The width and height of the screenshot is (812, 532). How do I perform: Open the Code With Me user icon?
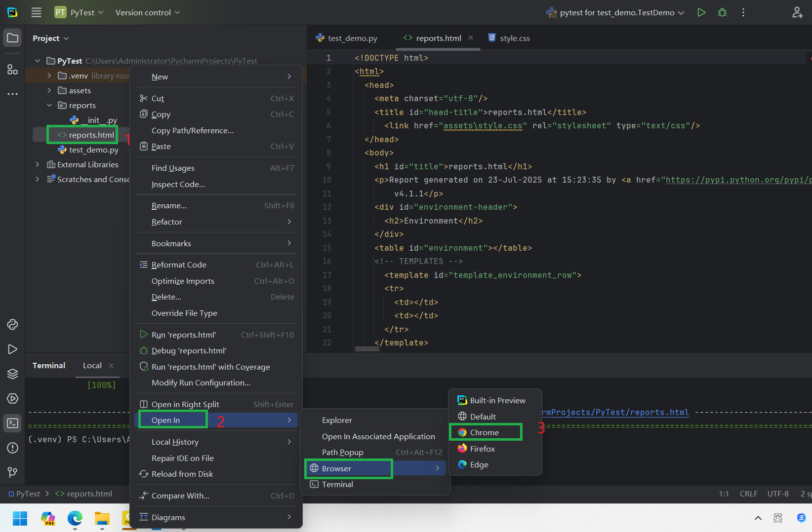[797, 12]
